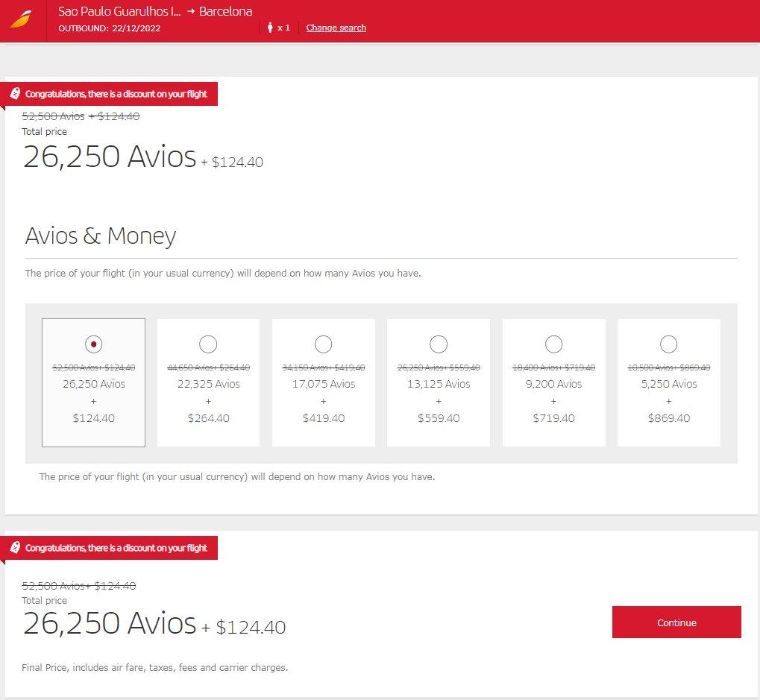Click the $124.40 amount in first option card

pos(93,418)
